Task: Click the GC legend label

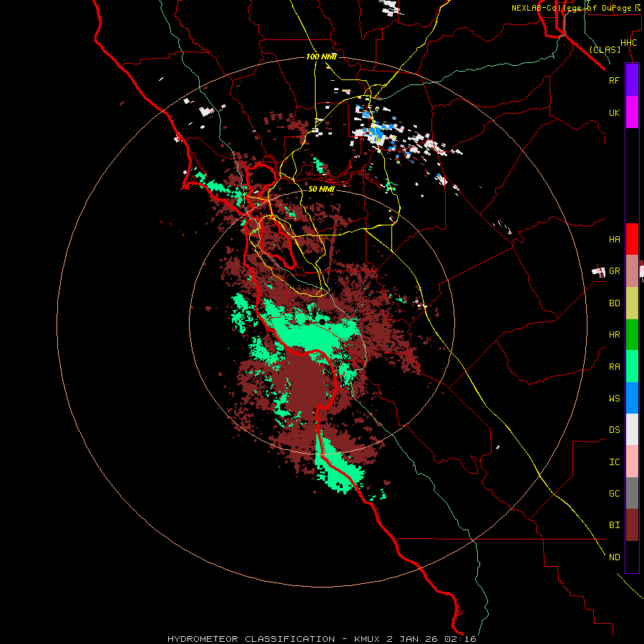Action: (615, 494)
